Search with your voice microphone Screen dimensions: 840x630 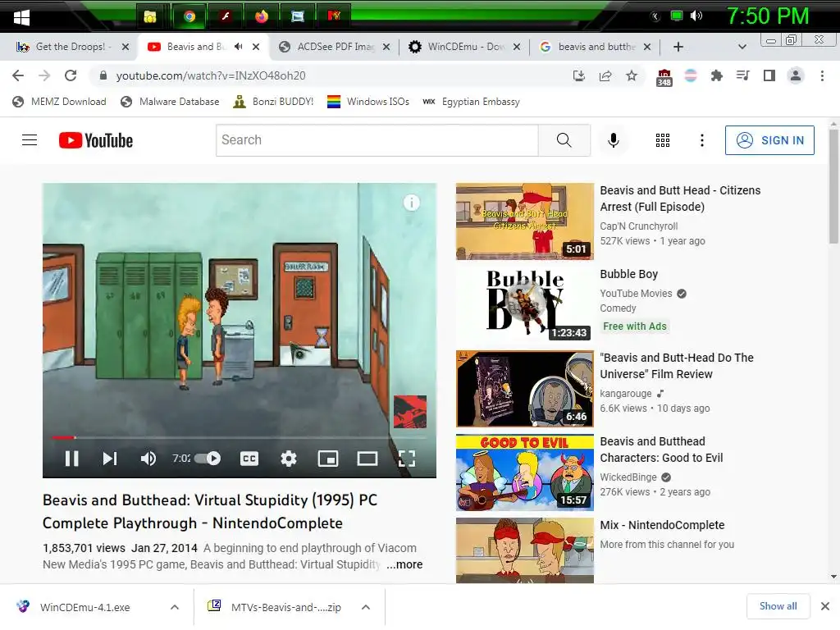pos(614,140)
